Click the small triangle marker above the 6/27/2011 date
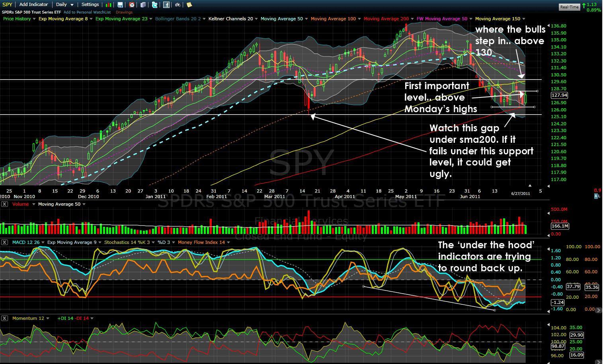Screen dimensions: 603x364 (x=530, y=185)
